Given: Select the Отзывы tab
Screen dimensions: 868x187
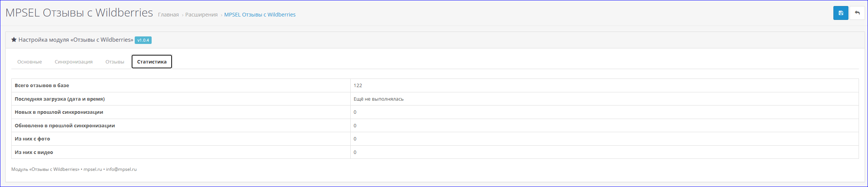Looking at the screenshot, I should (115, 62).
